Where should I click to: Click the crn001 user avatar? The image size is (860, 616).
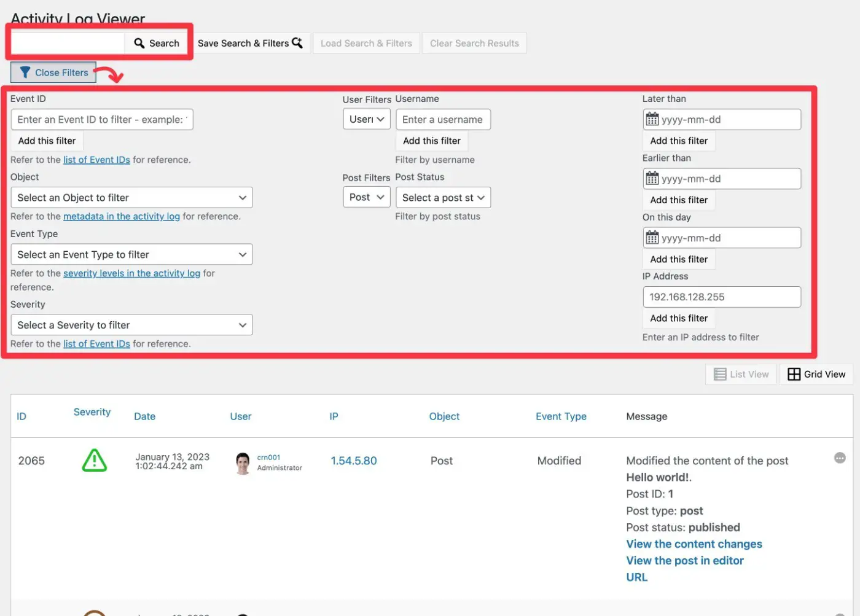pyautogui.click(x=243, y=463)
